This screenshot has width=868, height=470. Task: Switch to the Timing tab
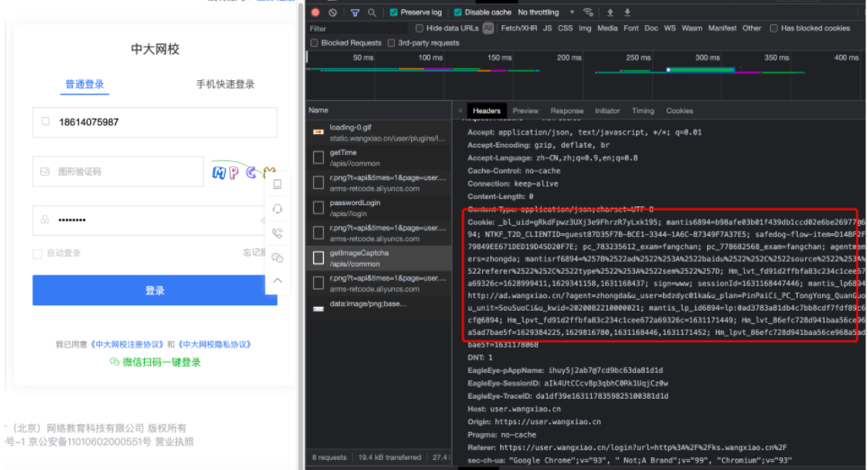click(643, 111)
